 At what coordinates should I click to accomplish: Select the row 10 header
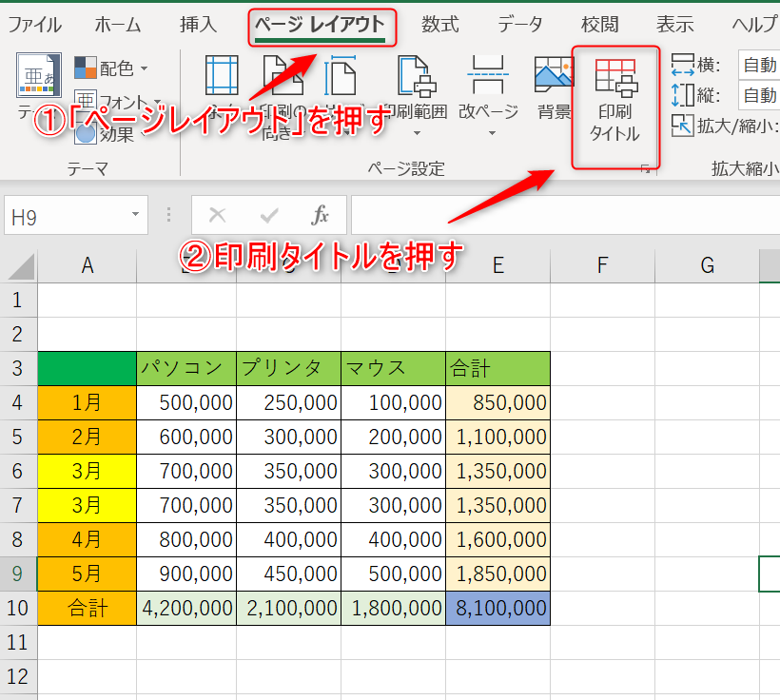[18, 609]
